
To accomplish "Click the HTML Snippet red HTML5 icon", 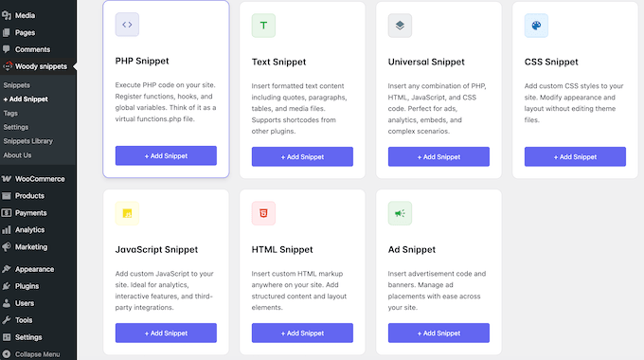I will pyautogui.click(x=263, y=213).
